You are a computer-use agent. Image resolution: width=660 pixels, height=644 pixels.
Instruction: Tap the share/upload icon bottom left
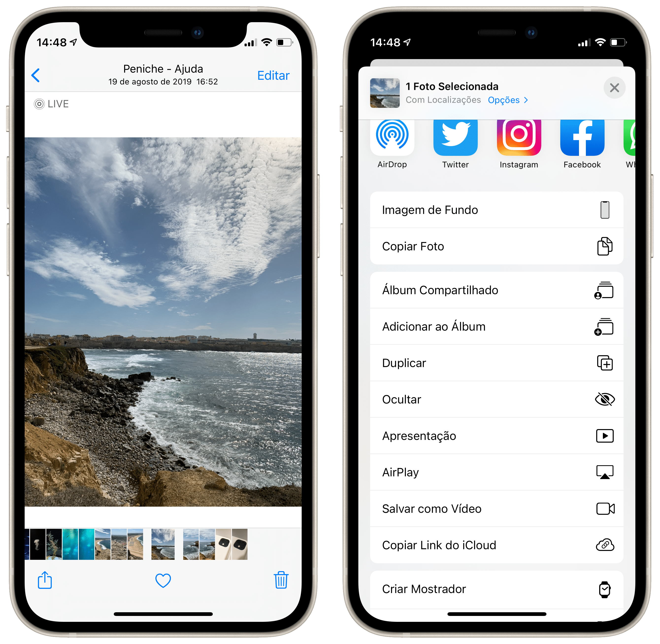47,580
